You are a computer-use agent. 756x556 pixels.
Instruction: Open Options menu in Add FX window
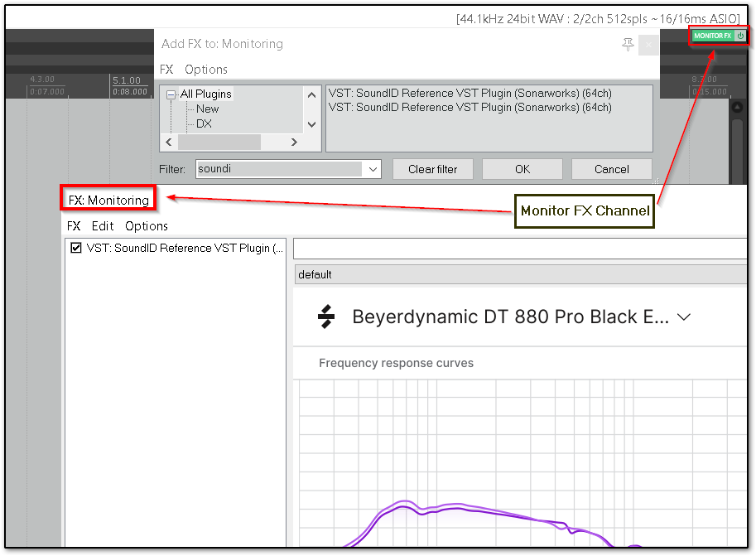[x=206, y=70]
